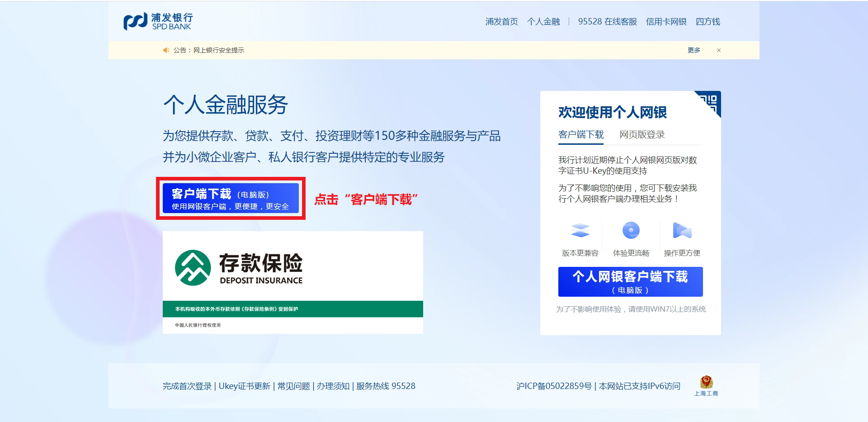Screen dimensions: 868x422
Task: Click the Deposit Insurance green logo
Action: tap(193, 268)
